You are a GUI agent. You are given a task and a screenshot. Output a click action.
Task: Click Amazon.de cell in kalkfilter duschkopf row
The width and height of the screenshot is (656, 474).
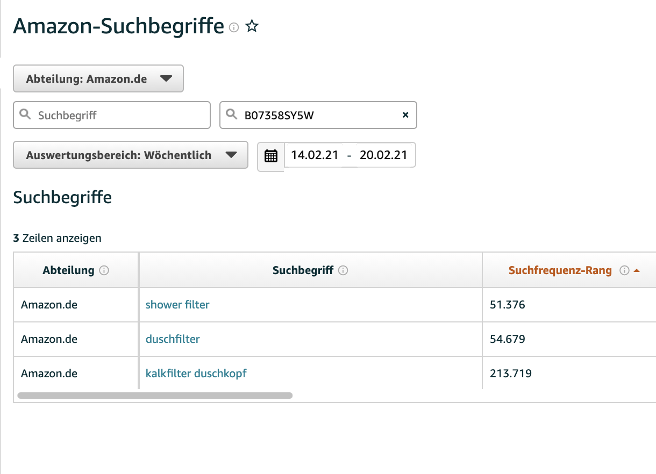[49, 373]
